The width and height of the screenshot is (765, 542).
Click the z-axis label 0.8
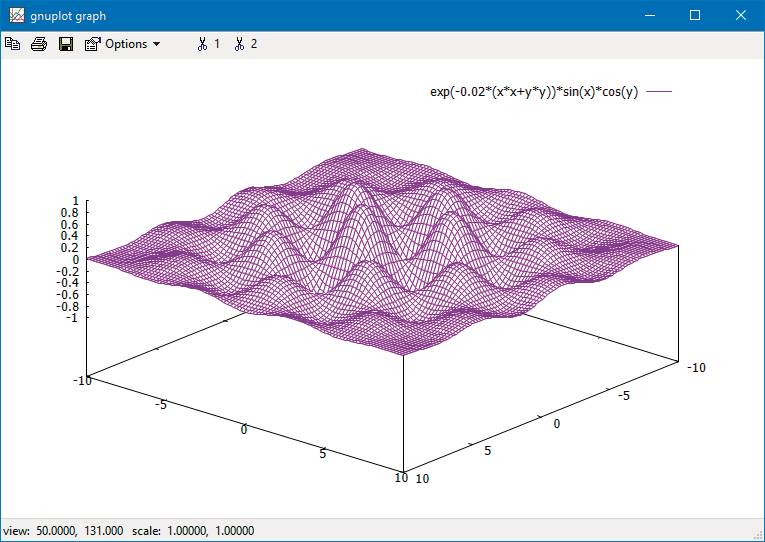tap(70, 213)
